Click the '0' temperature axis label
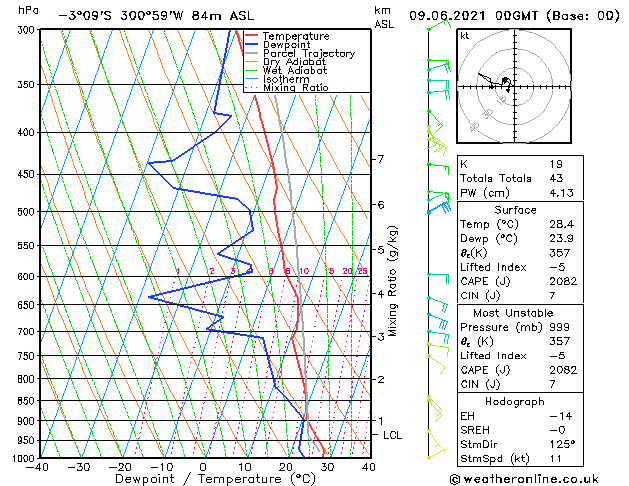 point(203,467)
